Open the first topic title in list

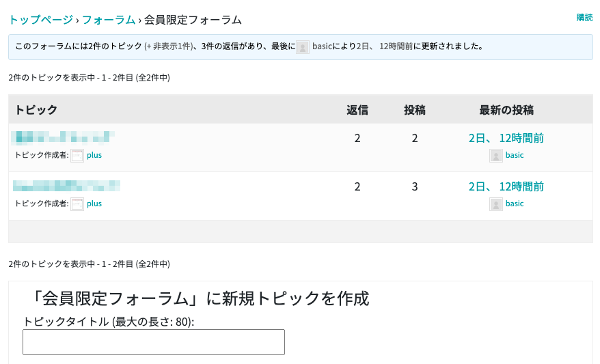63,137
